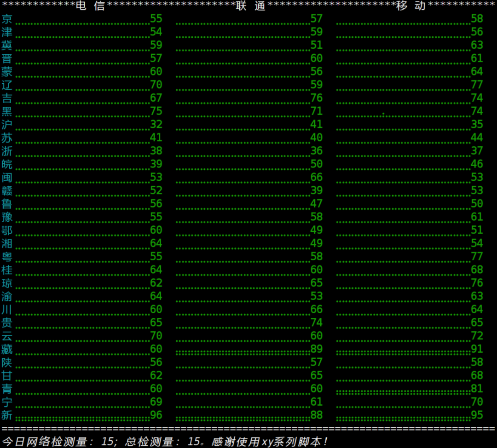Click 移动 value 81 in 青 row
Viewport: 497px width, 448px height.
point(477,389)
